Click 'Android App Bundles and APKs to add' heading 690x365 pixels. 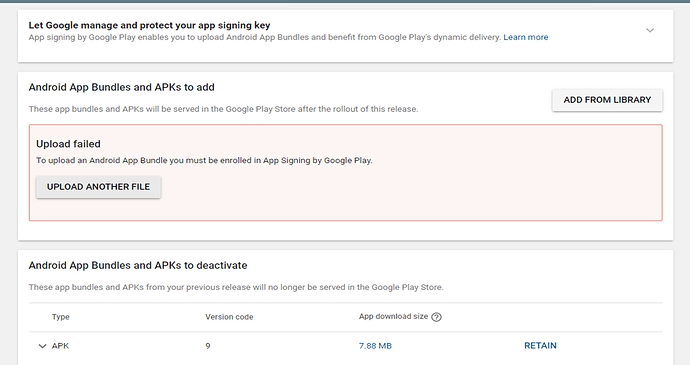pos(121,87)
